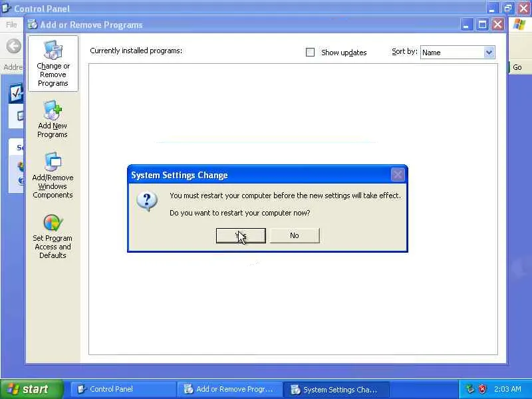The height and width of the screenshot is (399, 532).
Task: Click the Safely Remove Hardware tray icon
Action: (x=470, y=389)
